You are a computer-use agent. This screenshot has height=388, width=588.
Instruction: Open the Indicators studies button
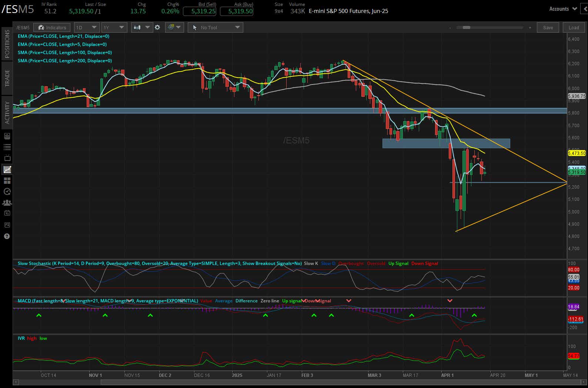pyautogui.click(x=52, y=27)
